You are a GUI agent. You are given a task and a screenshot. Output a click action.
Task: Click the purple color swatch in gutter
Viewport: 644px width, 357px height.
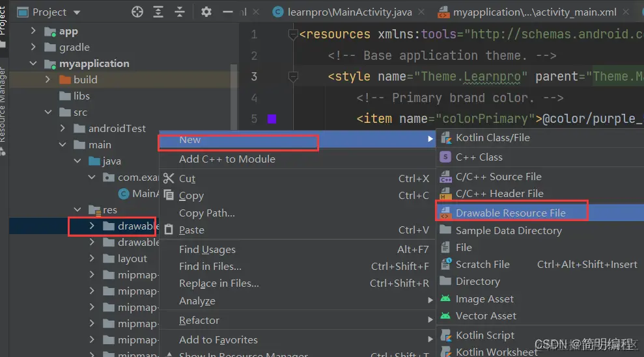click(272, 119)
